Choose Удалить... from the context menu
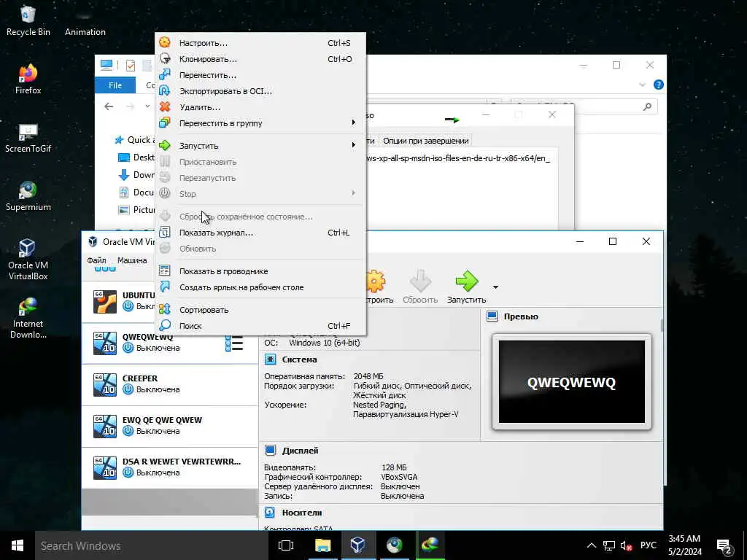747x560 pixels. click(260, 106)
